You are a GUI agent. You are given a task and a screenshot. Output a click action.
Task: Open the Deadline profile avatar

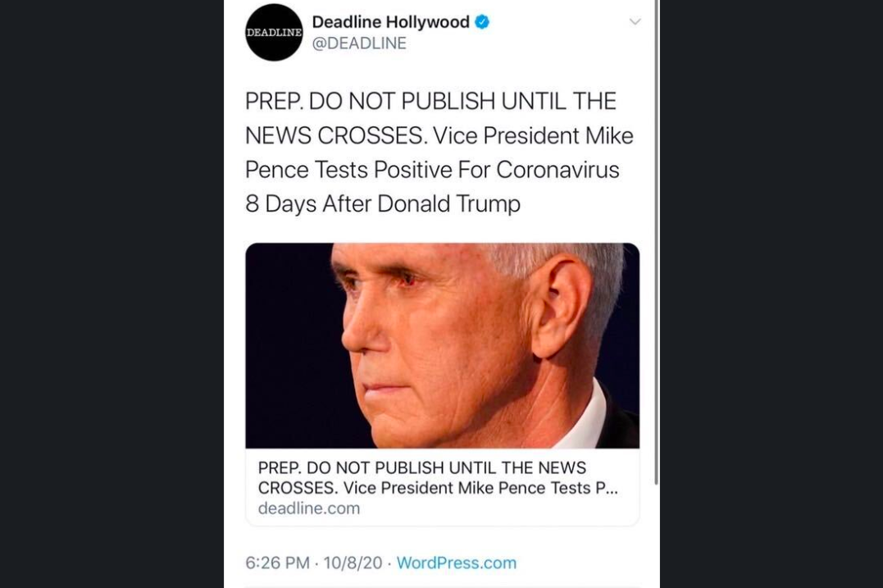pos(274,33)
